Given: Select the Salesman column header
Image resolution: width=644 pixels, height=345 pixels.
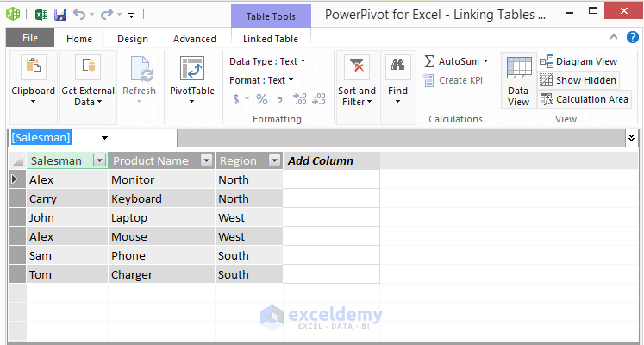Looking at the screenshot, I should [x=56, y=161].
